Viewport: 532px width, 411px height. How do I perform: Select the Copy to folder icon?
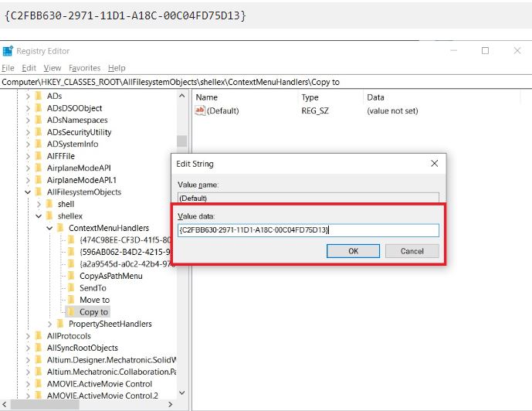(x=71, y=312)
